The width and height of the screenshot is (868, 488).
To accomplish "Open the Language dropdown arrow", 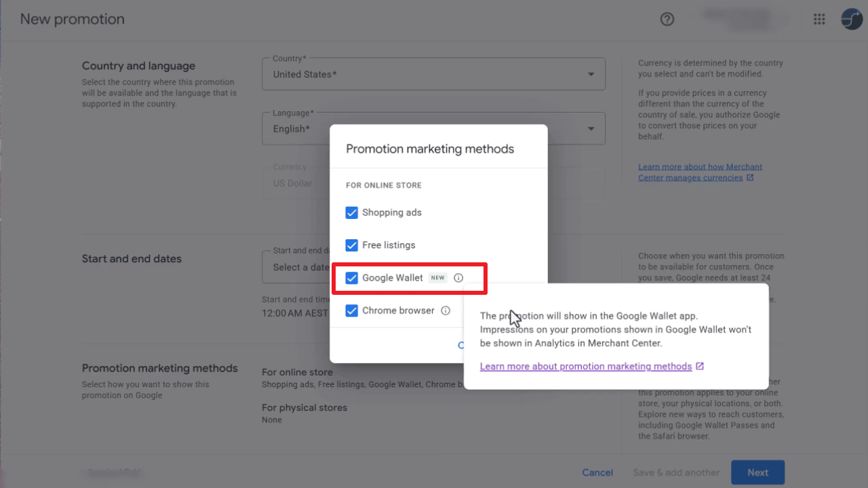I will click(x=590, y=129).
